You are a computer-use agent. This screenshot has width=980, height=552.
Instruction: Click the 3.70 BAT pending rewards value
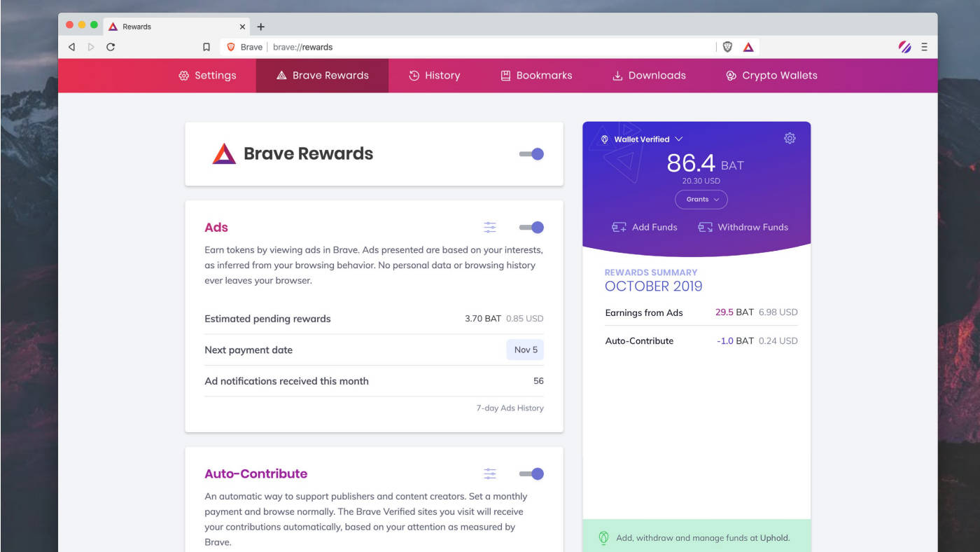[483, 319]
